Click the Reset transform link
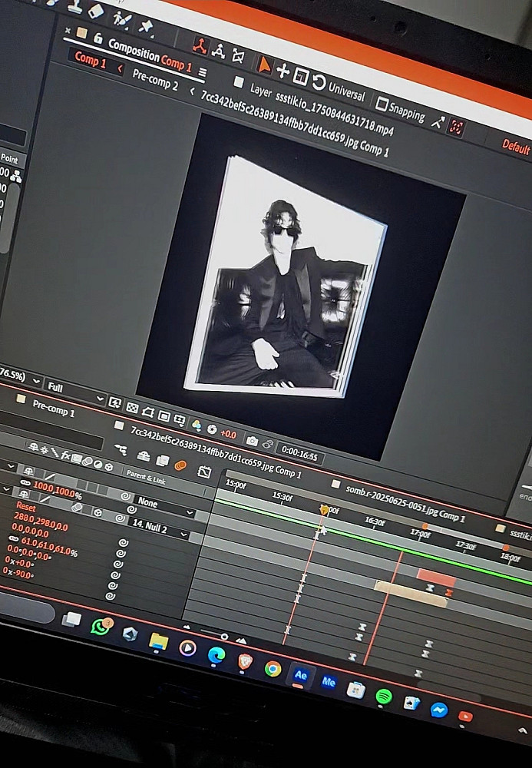The image size is (532, 768). click(25, 507)
